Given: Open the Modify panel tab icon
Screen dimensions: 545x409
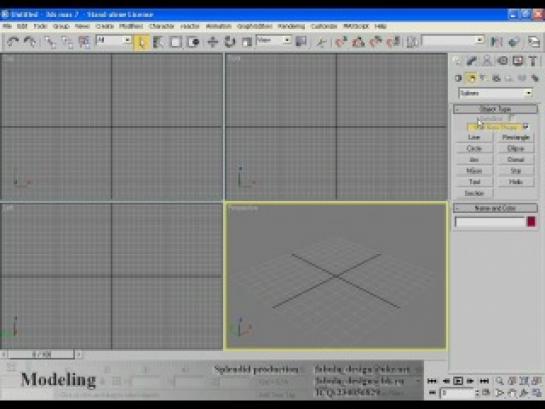Looking at the screenshot, I should tap(471, 61).
